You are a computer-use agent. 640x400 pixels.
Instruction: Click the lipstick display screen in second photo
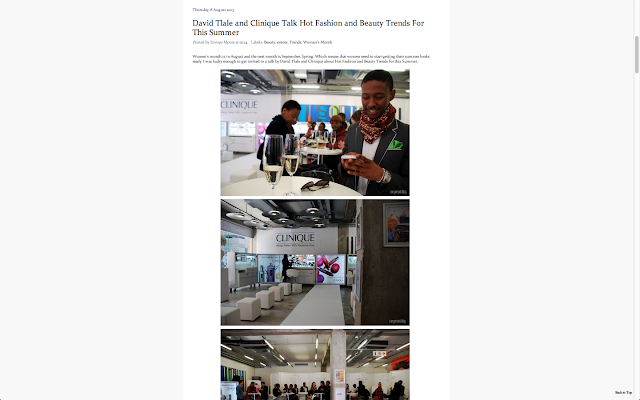[x=331, y=269]
